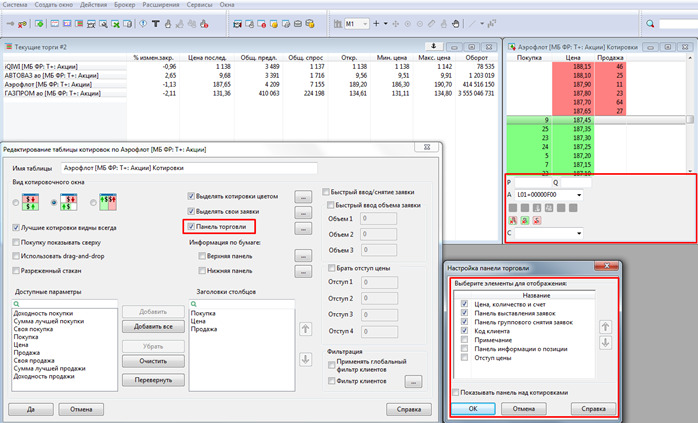
Task: Open dropdown arrow next to line tool
Action: pyautogui.click(x=482, y=24)
